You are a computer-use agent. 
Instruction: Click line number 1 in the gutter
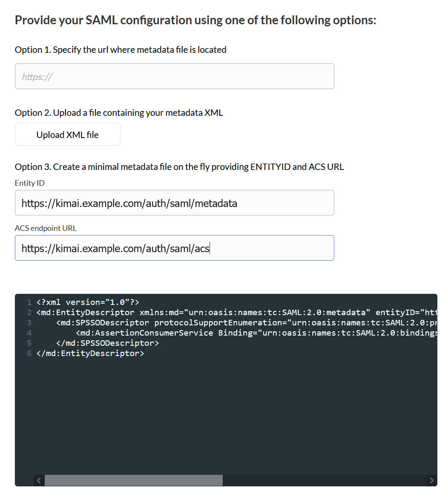coord(29,302)
